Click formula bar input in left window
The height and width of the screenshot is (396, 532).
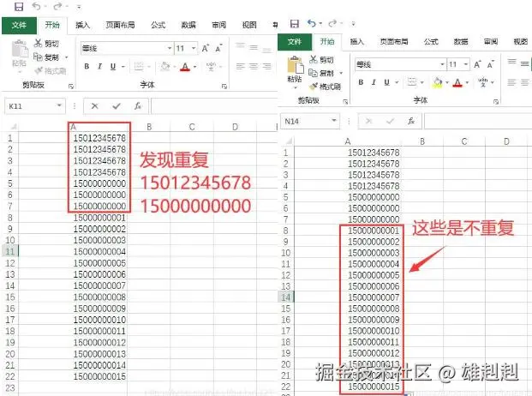point(214,106)
